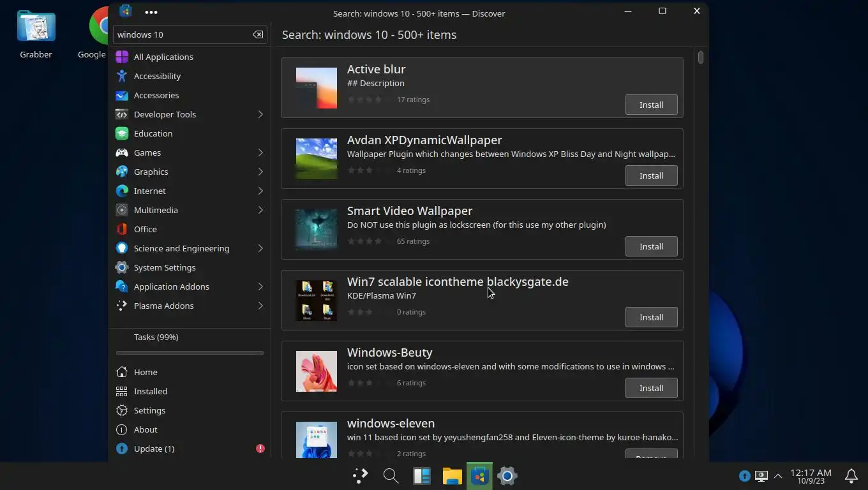Open the Accessibility category
The height and width of the screenshot is (490, 868).
click(190, 76)
